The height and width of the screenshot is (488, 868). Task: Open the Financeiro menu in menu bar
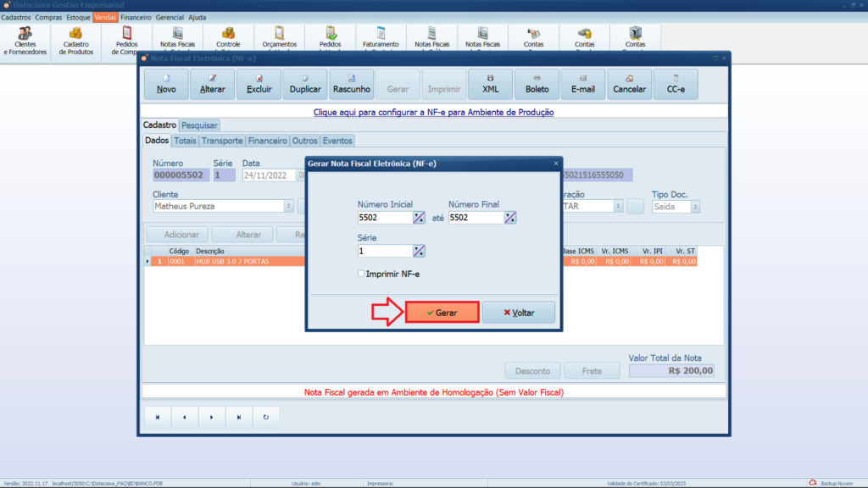pos(136,17)
